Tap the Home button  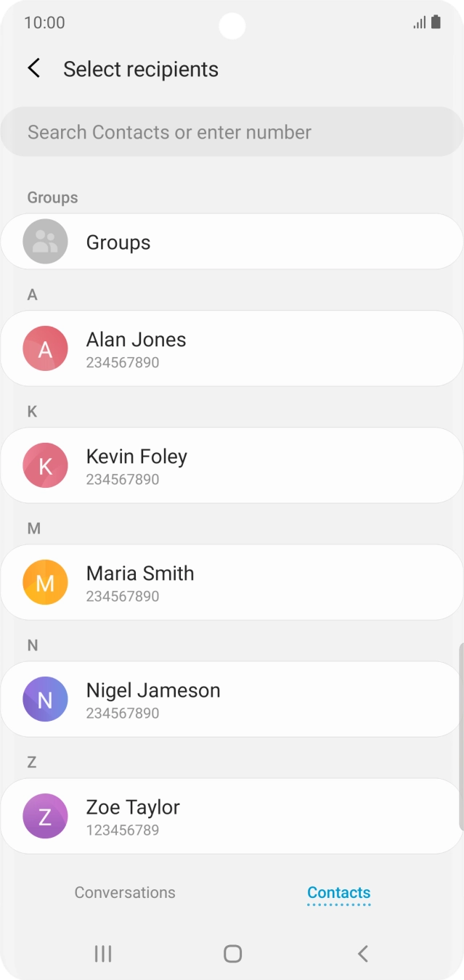click(232, 954)
